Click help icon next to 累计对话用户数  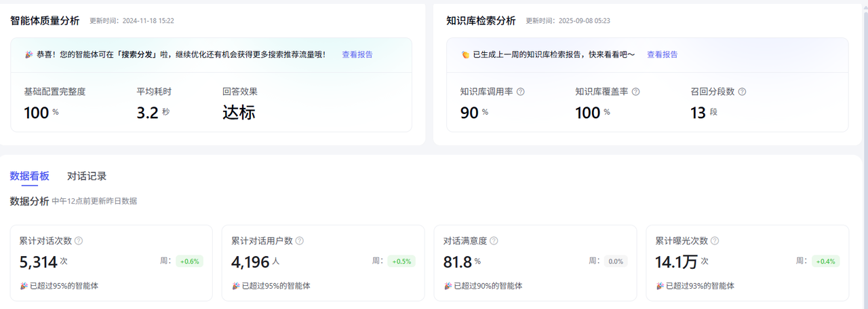point(300,240)
